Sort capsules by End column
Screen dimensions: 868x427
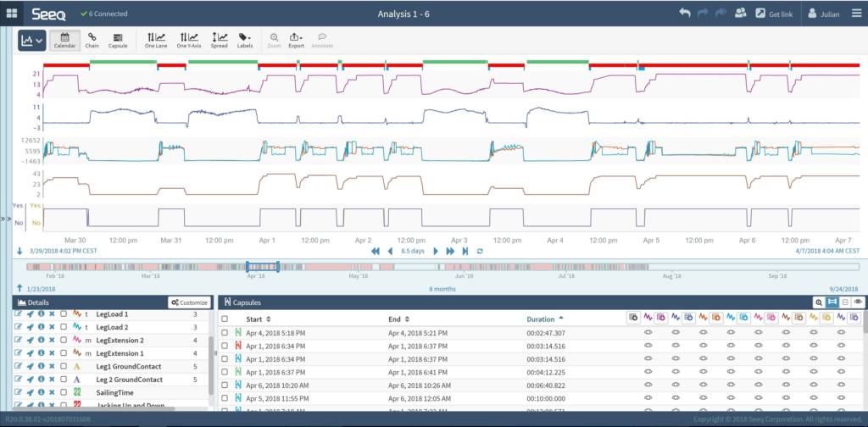[398, 319]
